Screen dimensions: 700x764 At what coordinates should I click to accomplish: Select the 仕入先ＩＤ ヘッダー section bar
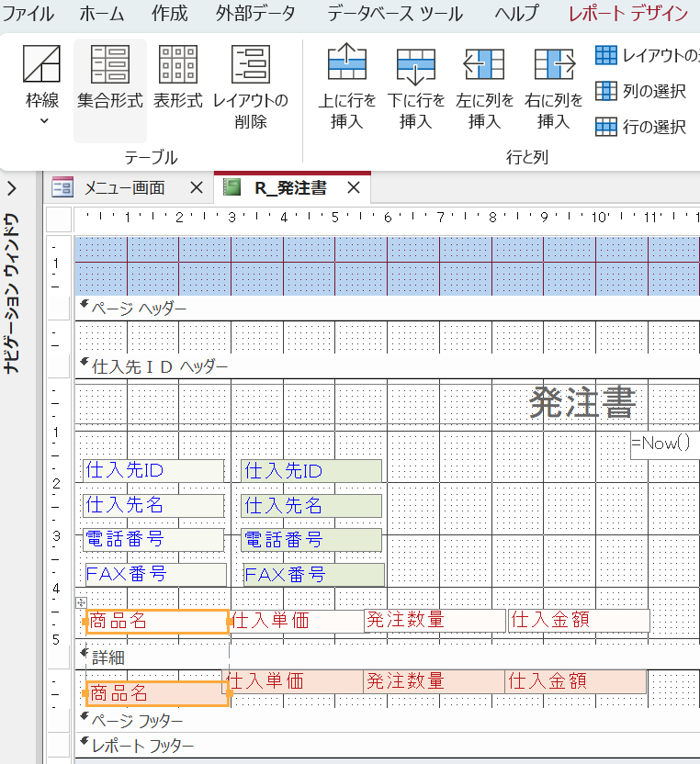tap(388, 366)
